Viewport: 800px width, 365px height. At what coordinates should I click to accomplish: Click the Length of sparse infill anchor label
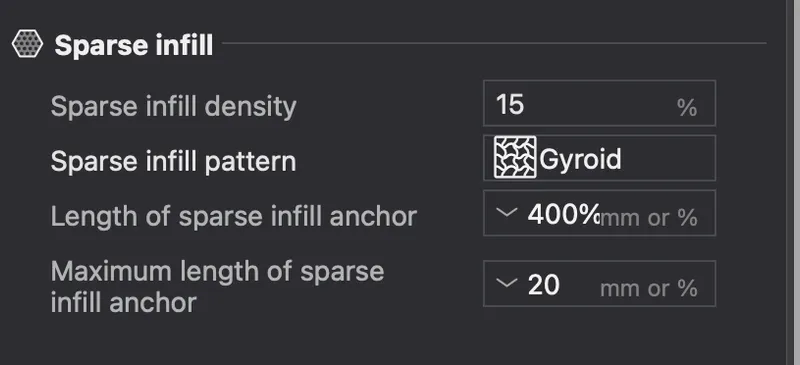pos(234,216)
